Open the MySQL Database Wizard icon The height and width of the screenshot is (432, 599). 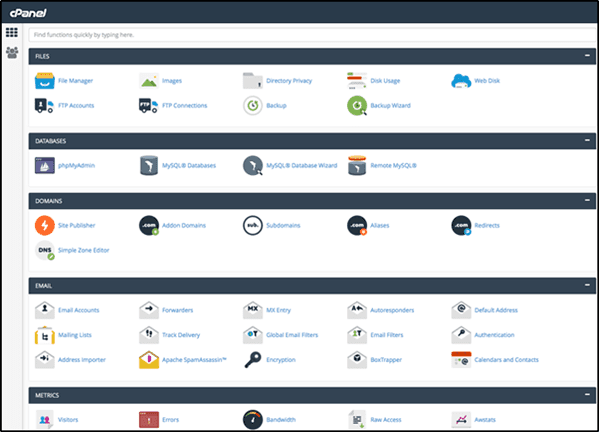click(x=253, y=165)
